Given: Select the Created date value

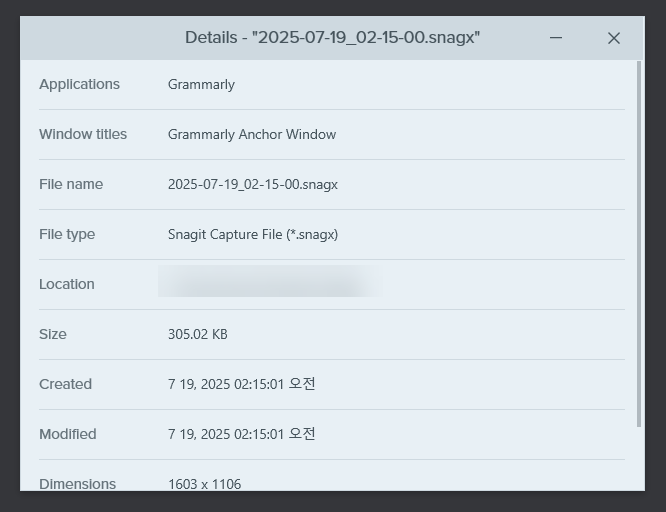Looking at the screenshot, I should coord(242,384).
